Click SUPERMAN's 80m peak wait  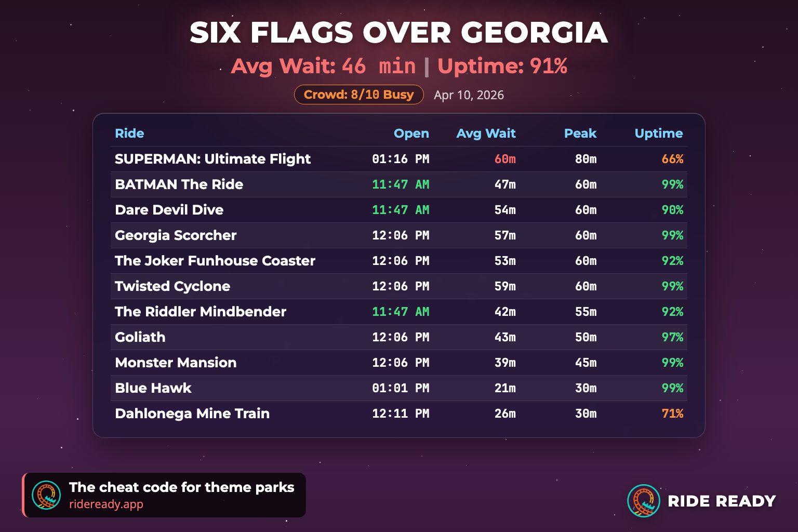tap(586, 159)
